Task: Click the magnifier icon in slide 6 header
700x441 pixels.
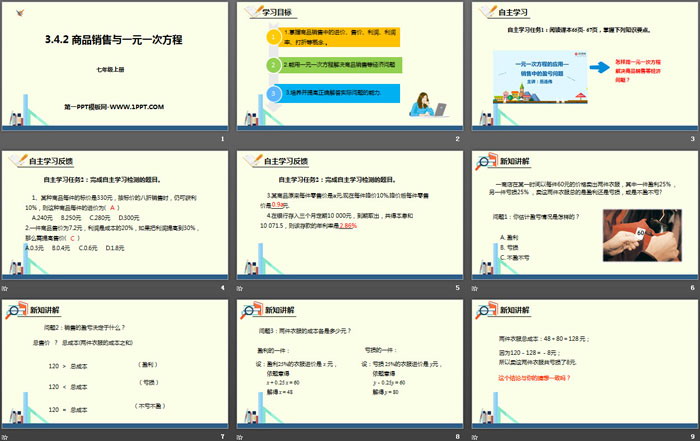Action: pos(486,161)
